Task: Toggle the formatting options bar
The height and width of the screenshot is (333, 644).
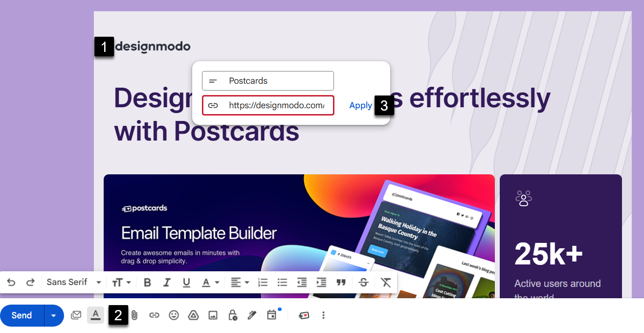Action: 96,315
